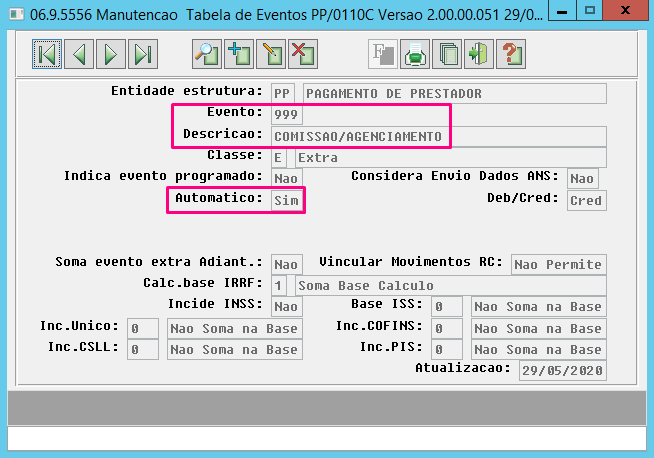Click the Atualizacao date 29/05/2020 field
This screenshot has height=458, width=654.
pos(563,370)
